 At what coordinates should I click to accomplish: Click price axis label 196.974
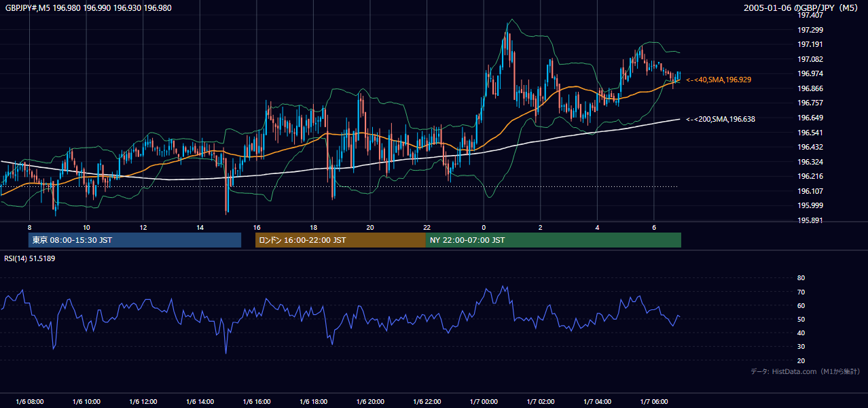coord(811,73)
